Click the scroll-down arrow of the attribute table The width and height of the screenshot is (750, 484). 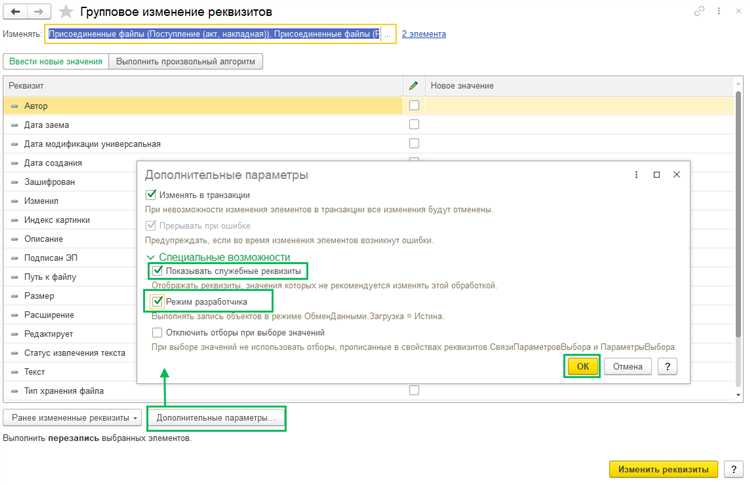(x=739, y=396)
